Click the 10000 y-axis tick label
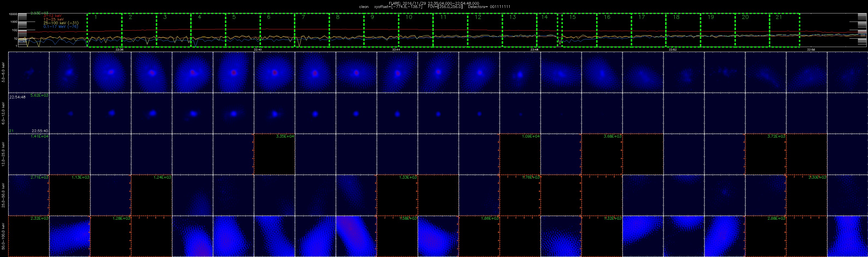 (13, 14)
